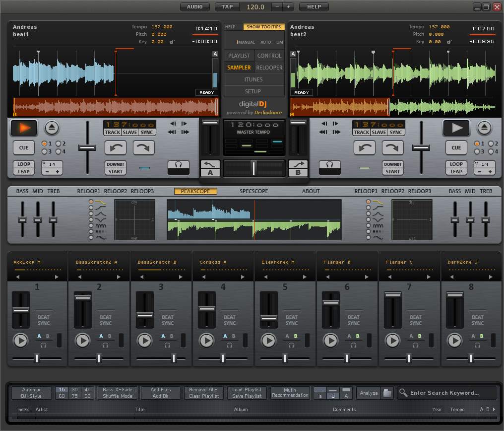Play sampler slot 5 Elephoned

pos(268,340)
